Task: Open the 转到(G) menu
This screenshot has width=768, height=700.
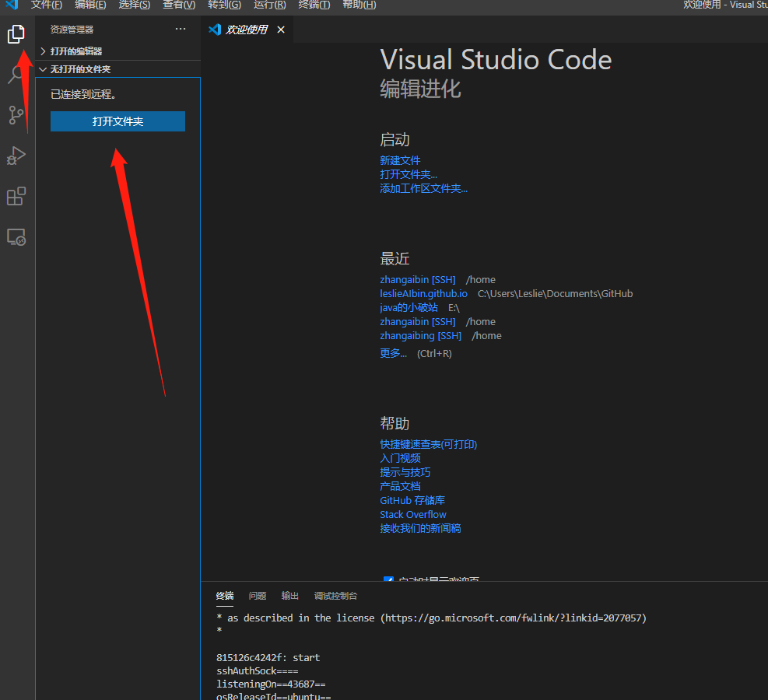Action: pos(224,5)
